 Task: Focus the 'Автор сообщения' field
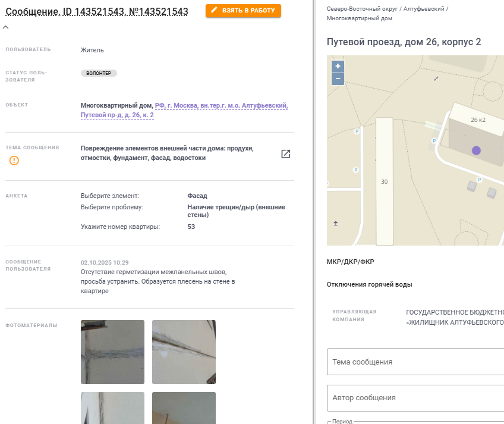point(415,397)
